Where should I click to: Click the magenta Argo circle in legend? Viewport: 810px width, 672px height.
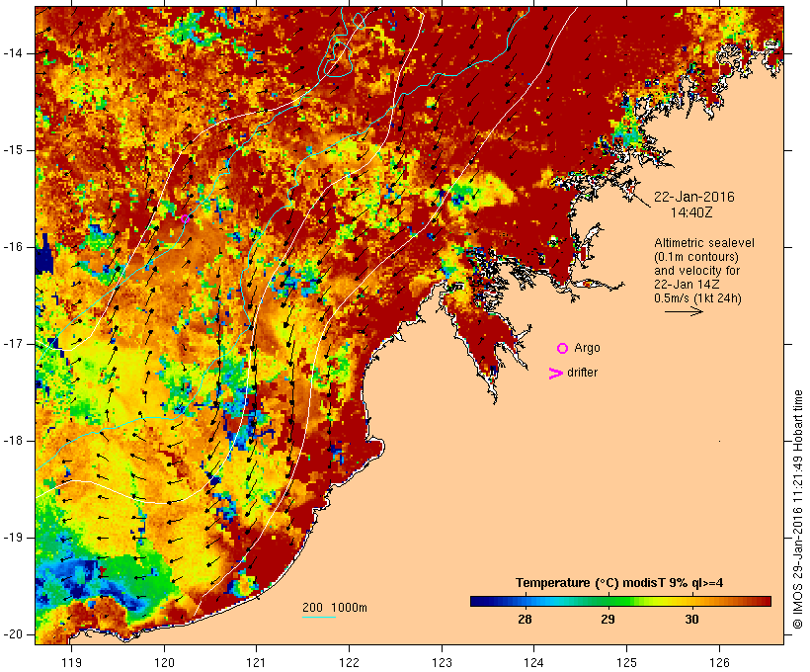click(563, 349)
